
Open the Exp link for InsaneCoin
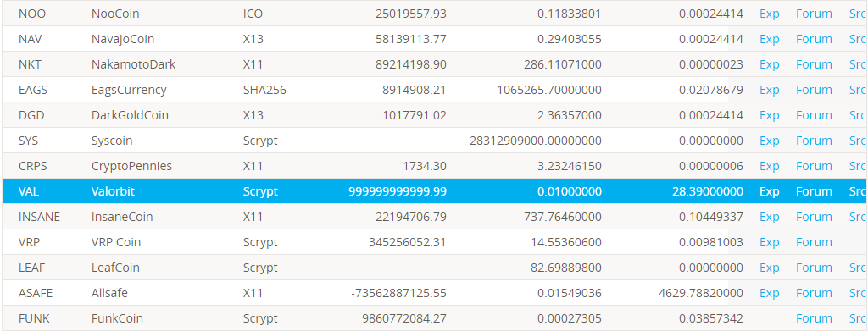click(x=769, y=218)
